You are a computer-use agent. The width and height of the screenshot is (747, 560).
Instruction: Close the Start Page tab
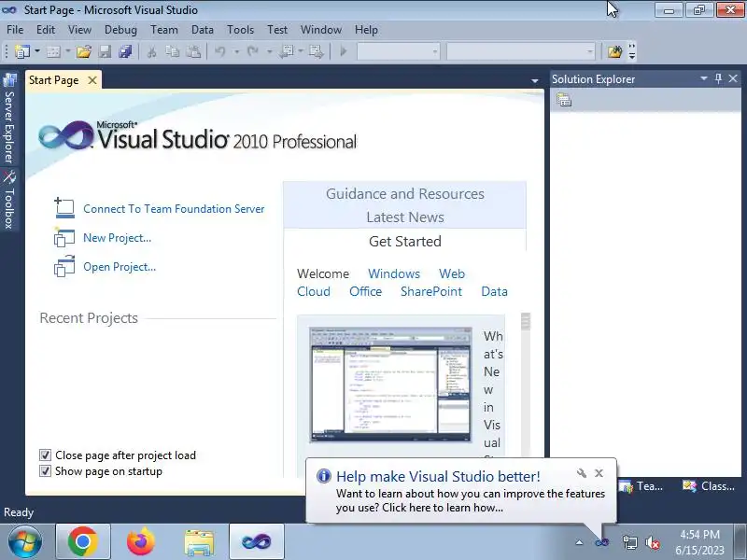[x=92, y=80]
